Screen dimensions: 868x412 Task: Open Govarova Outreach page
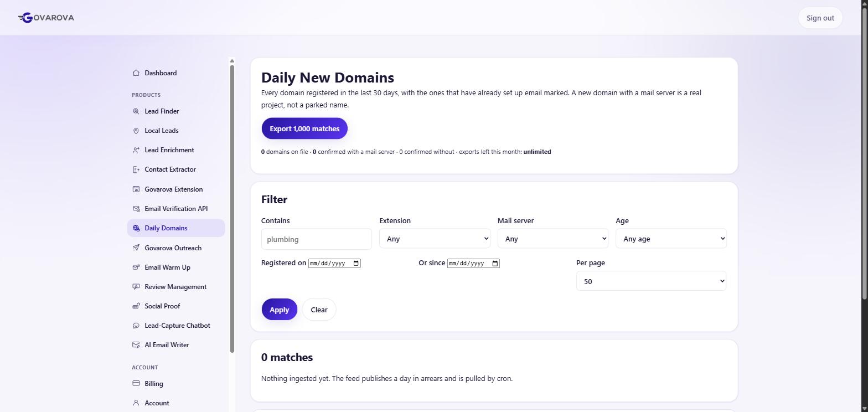[x=176, y=248]
